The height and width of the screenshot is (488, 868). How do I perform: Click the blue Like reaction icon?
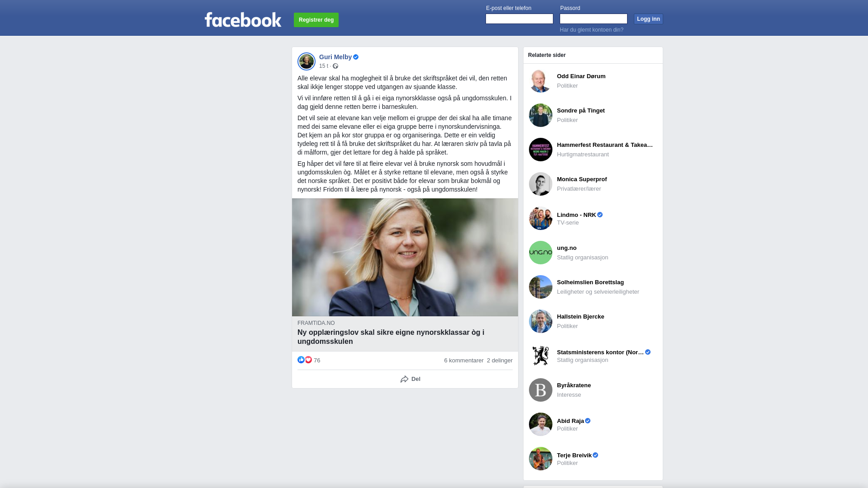click(301, 360)
